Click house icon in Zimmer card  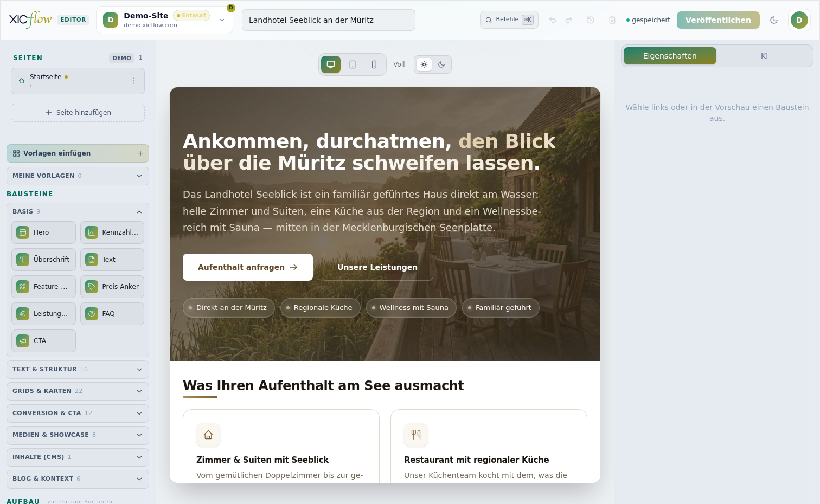[x=208, y=435]
